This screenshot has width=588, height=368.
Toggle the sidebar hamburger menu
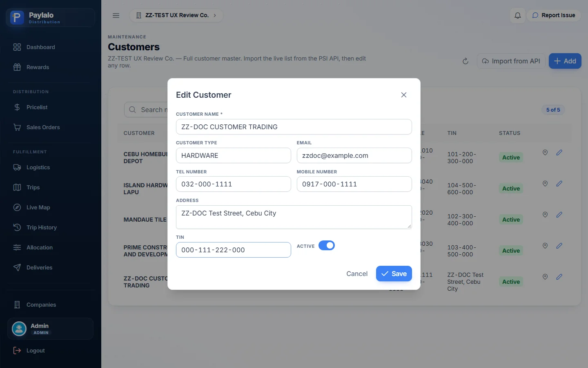(116, 16)
